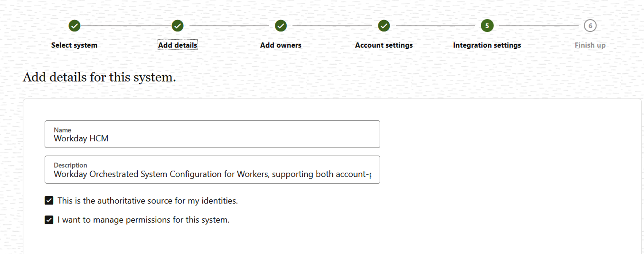Place cursor in the Workday HCM name text
Screen dimensions: 644x254
click(81, 138)
